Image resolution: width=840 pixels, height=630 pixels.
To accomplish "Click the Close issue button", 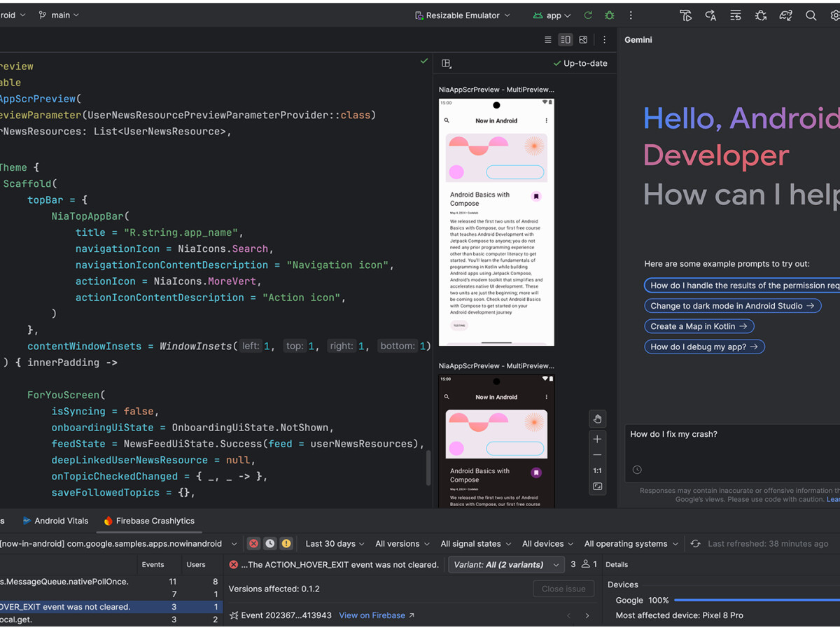I will tap(563, 589).
